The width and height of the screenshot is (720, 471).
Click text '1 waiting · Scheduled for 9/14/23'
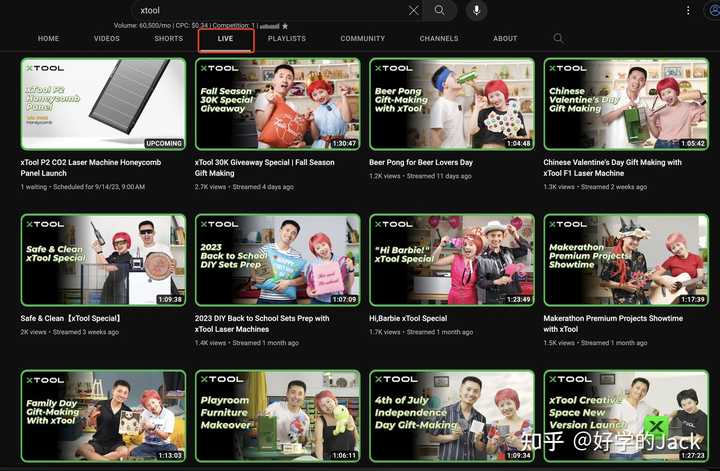coord(83,187)
